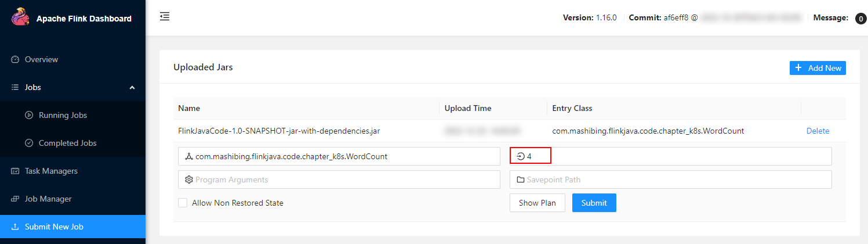Screen dimensions: 868x244
Task: Click the Apache Flink squirrel logo
Action: (20, 17)
